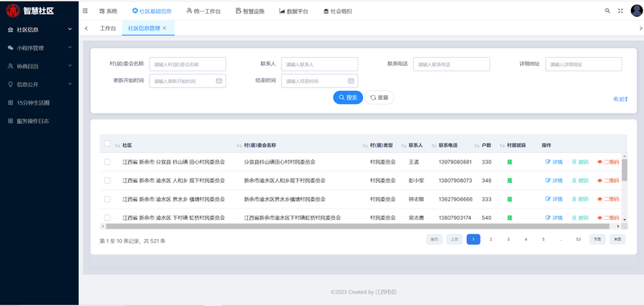Open the user avatar menu

(637, 10)
